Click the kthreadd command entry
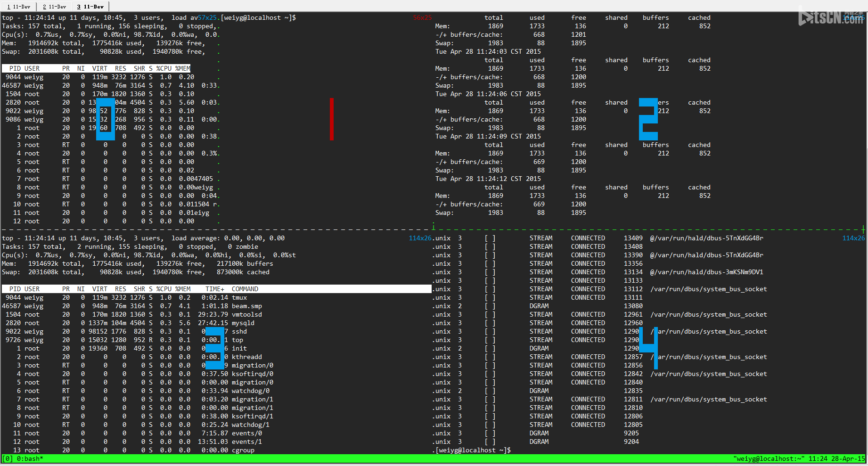This screenshot has width=868, height=466. tap(247, 357)
